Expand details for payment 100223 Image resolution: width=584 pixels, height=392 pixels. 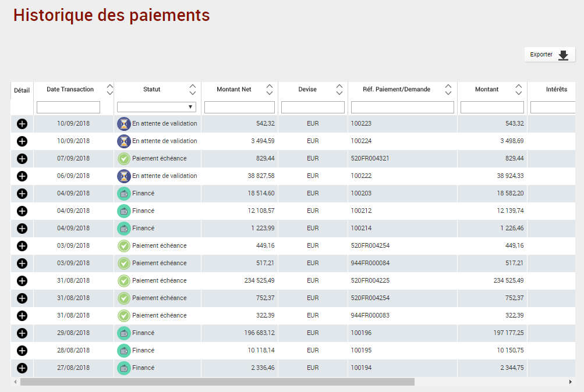click(22, 124)
